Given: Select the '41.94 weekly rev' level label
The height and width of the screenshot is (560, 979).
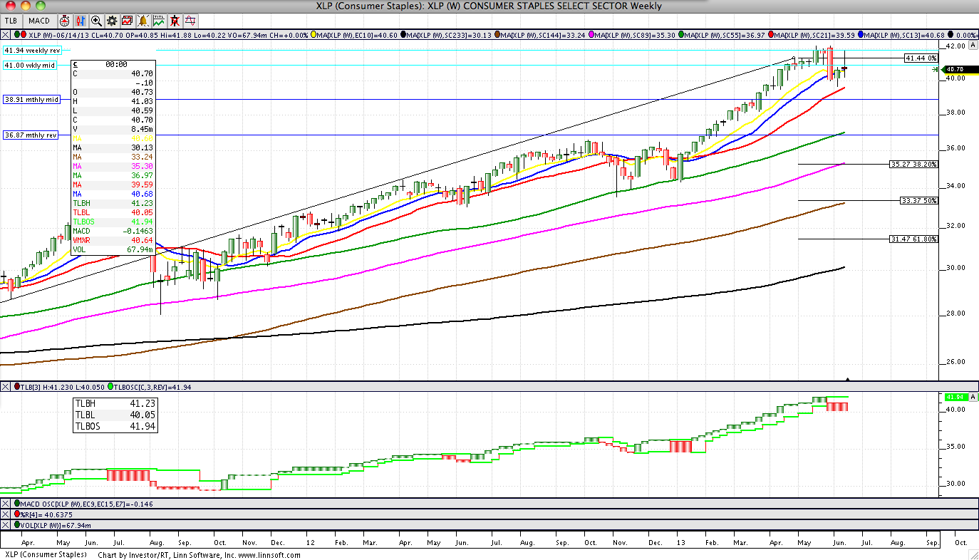Looking at the screenshot, I should pyautogui.click(x=32, y=50).
